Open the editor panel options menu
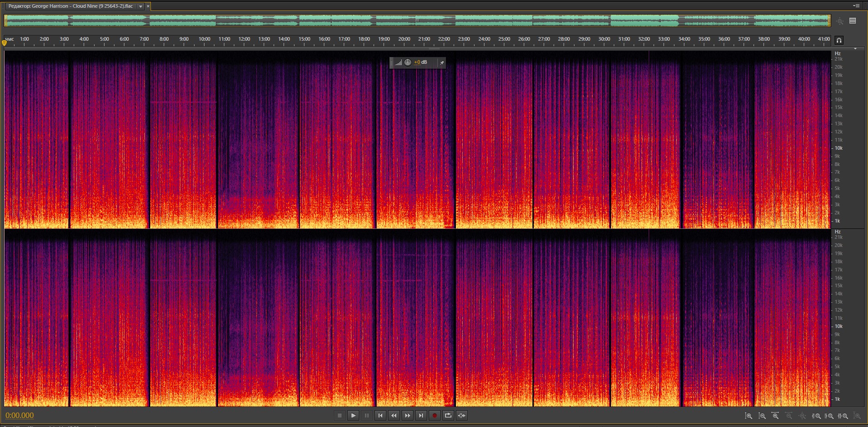868x427 pixels. (x=856, y=6)
